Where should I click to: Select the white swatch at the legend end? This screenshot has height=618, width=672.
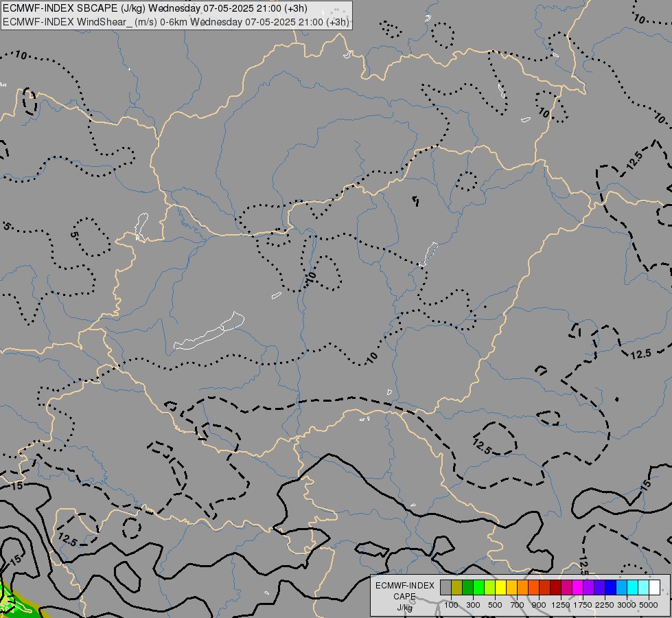(x=655, y=587)
